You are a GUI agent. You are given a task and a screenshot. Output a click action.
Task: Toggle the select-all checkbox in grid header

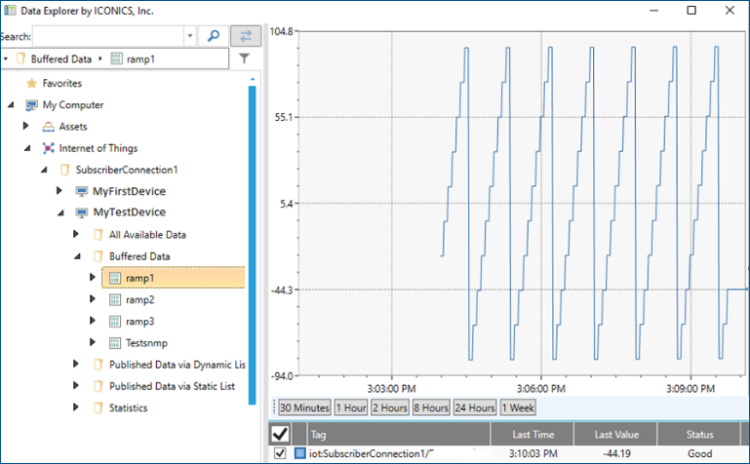283,434
